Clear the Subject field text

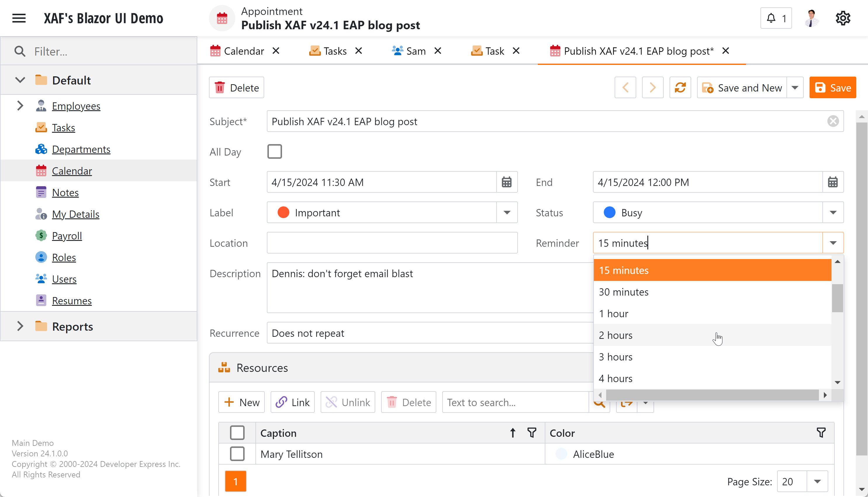coord(833,121)
